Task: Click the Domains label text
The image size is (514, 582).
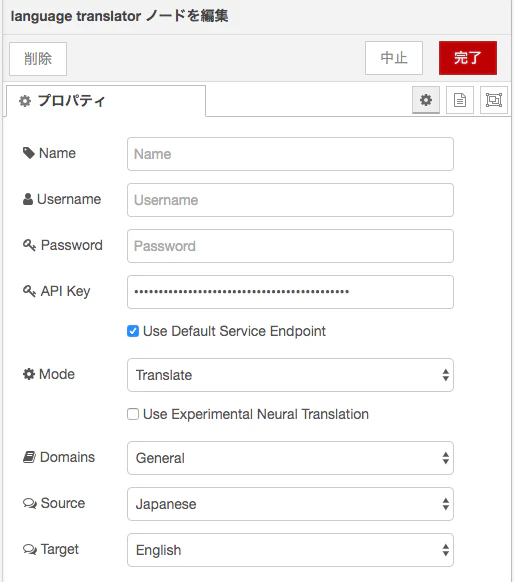Action: [x=67, y=457]
